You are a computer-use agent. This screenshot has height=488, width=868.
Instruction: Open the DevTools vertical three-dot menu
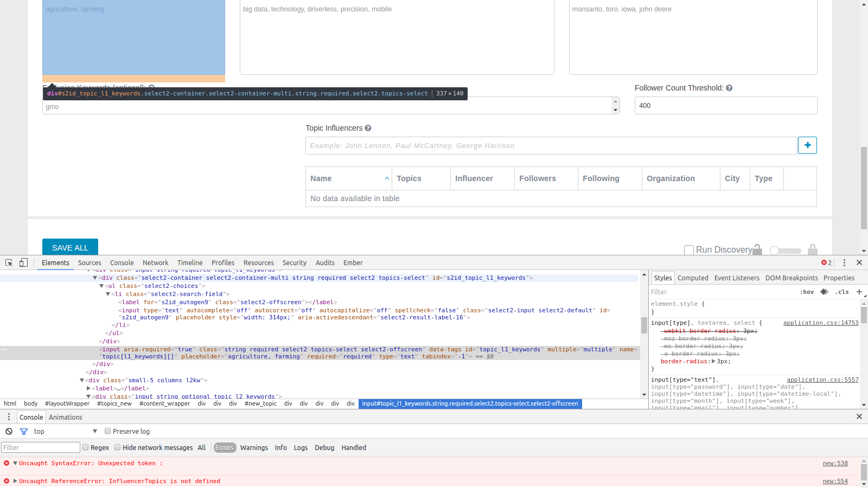pos(844,262)
